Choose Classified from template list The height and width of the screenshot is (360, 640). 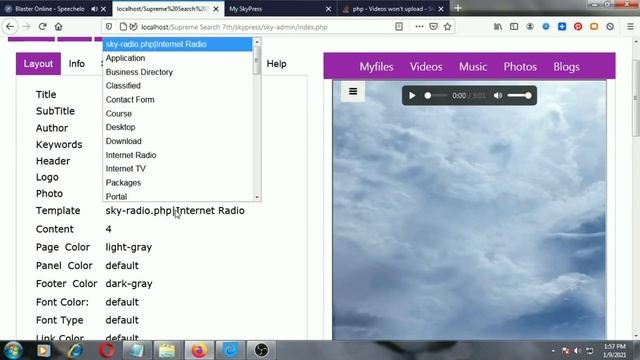[x=178, y=86]
